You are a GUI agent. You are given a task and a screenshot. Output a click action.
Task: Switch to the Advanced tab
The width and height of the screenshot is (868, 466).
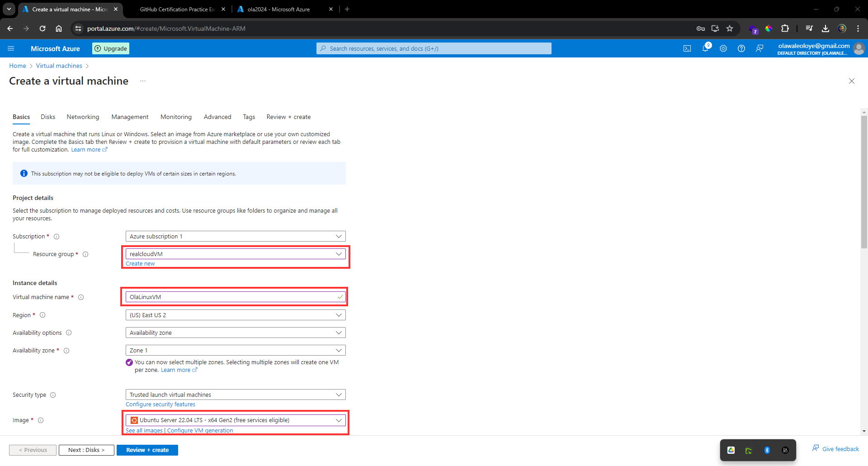(x=217, y=117)
